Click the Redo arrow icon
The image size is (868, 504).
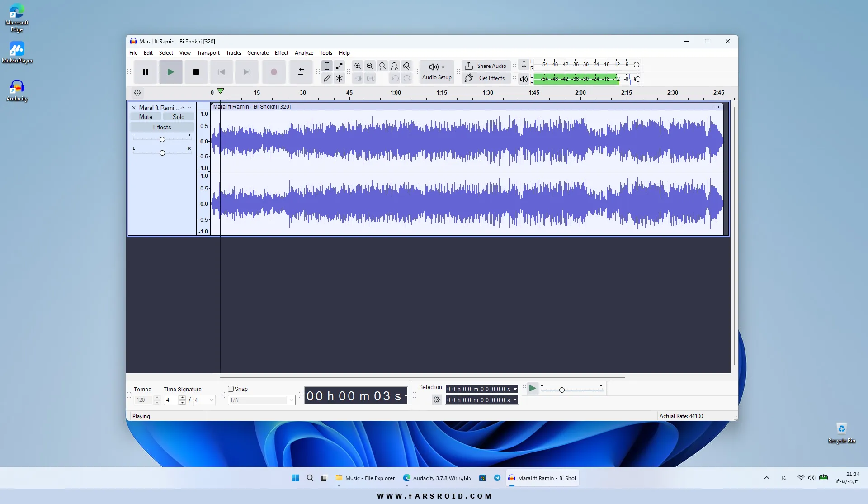coord(407,78)
